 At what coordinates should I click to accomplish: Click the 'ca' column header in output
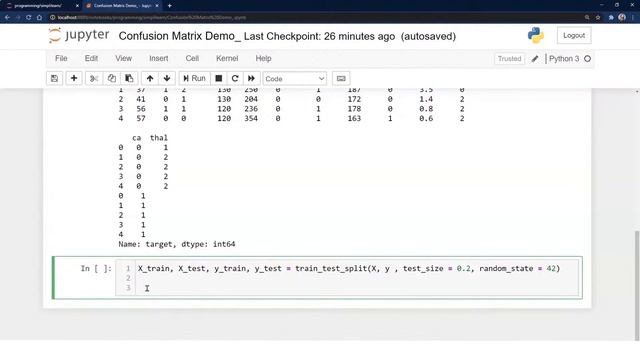136,138
